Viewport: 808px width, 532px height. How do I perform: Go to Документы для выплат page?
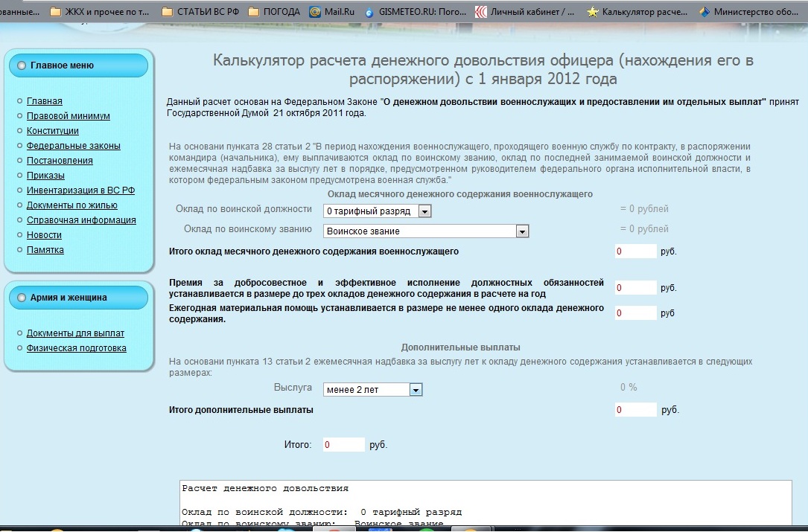pyautogui.click(x=75, y=333)
